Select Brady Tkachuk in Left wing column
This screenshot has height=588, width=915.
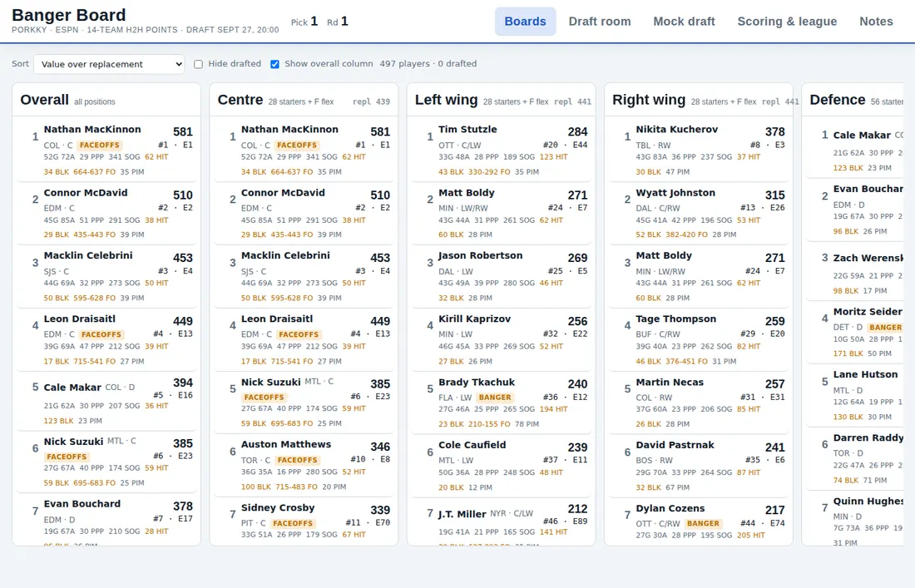502,403
